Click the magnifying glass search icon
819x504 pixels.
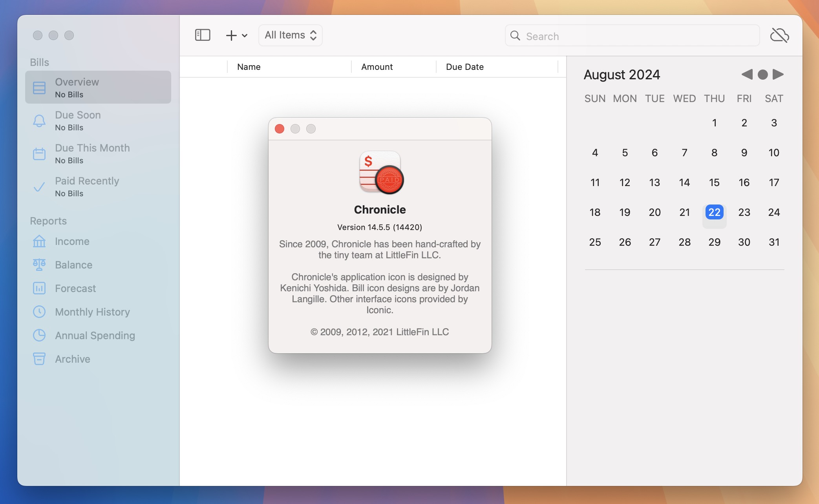[x=515, y=36]
